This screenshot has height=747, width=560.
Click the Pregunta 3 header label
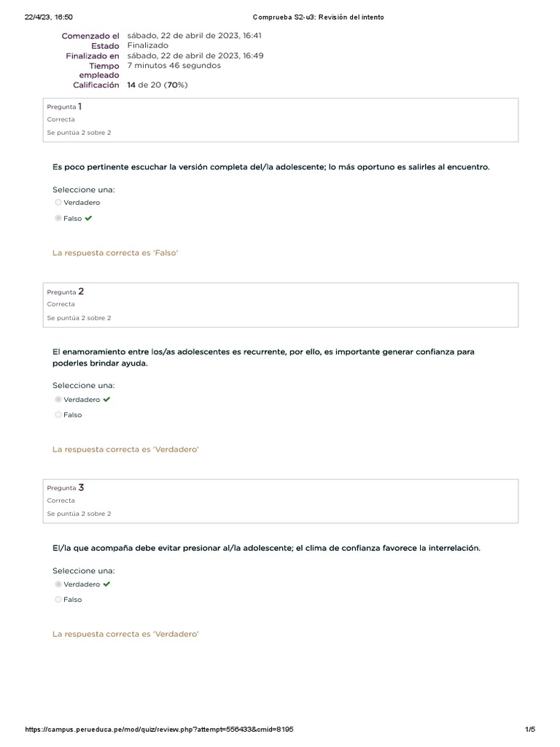[65, 487]
